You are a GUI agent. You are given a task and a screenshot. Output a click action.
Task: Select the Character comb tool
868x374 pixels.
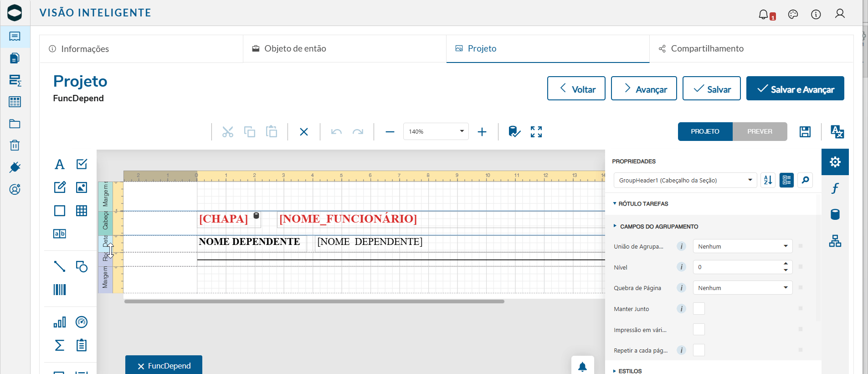[60, 234]
